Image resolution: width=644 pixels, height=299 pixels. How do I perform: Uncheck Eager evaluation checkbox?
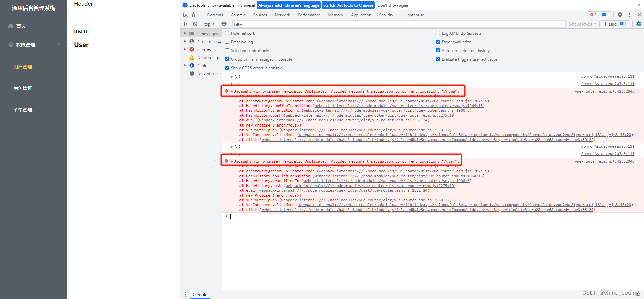[x=438, y=42]
